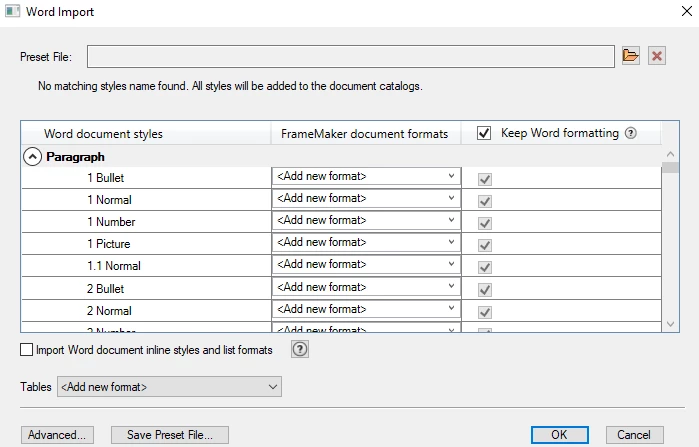699x447 pixels.
Task: Confirm import with OK button
Action: pyautogui.click(x=559, y=435)
